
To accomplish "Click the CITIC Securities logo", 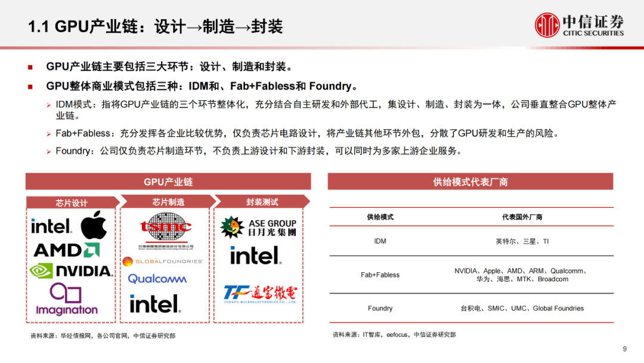I will (579, 25).
